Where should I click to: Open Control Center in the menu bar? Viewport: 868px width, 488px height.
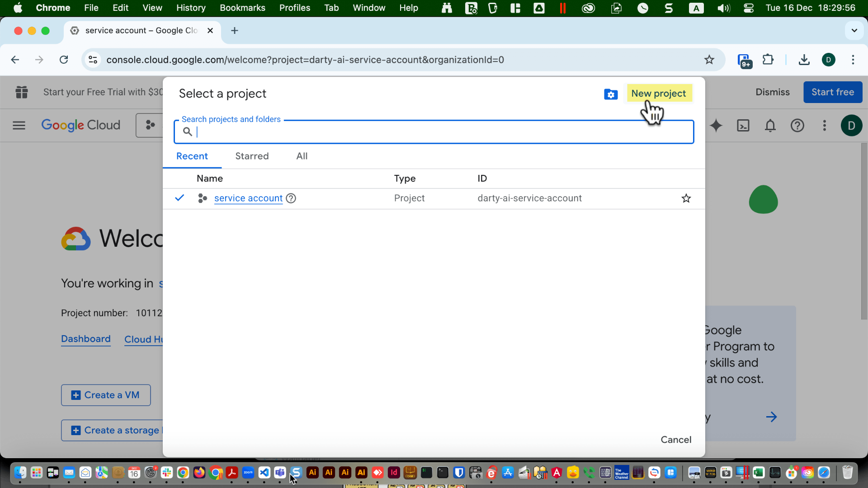click(748, 8)
